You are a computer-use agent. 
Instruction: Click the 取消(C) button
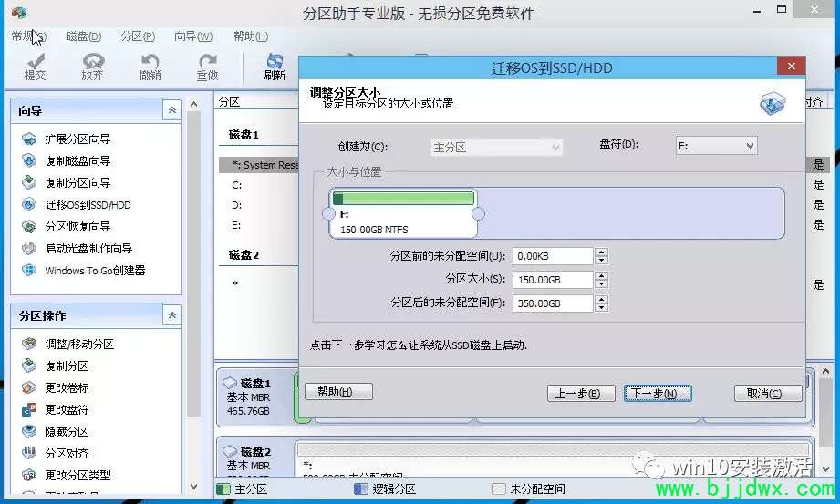pos(768,394)
